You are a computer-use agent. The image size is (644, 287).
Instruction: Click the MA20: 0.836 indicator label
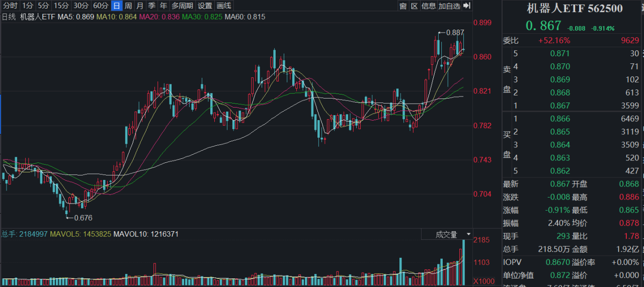pos(159,17)
